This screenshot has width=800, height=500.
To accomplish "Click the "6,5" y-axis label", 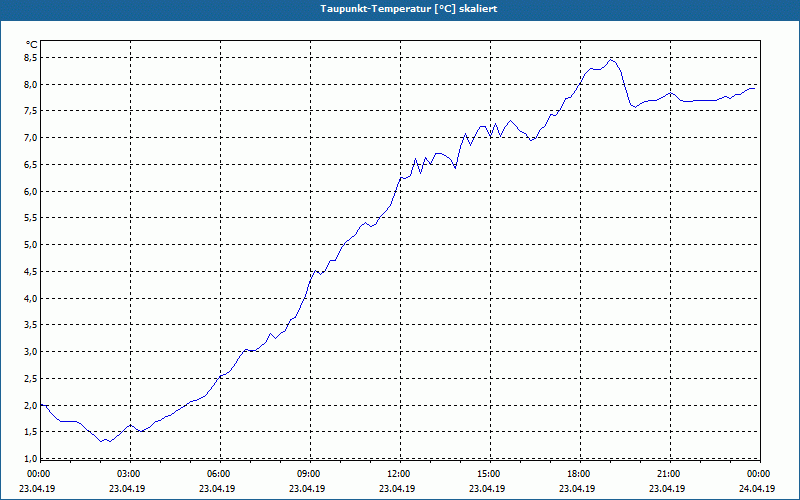I will 32,165.
